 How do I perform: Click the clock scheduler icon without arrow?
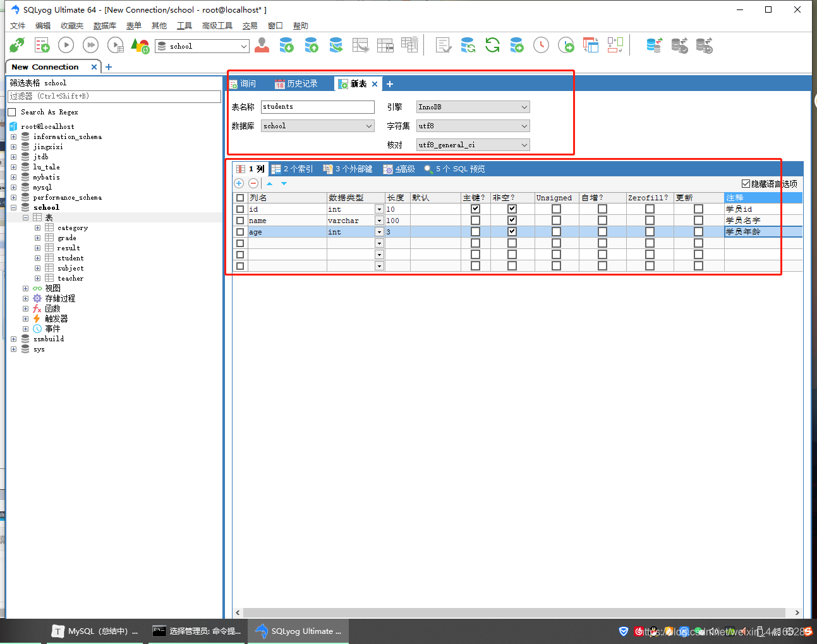click(541, 45)
